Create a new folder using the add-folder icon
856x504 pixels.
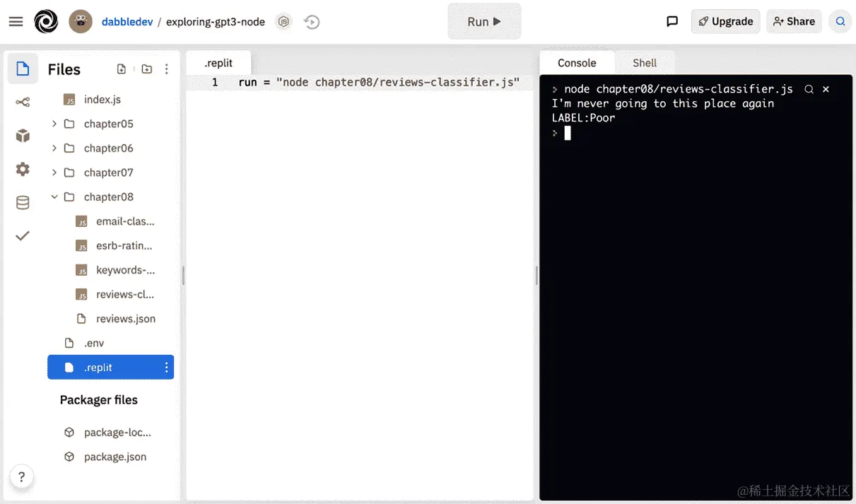(x=146, y=68)
